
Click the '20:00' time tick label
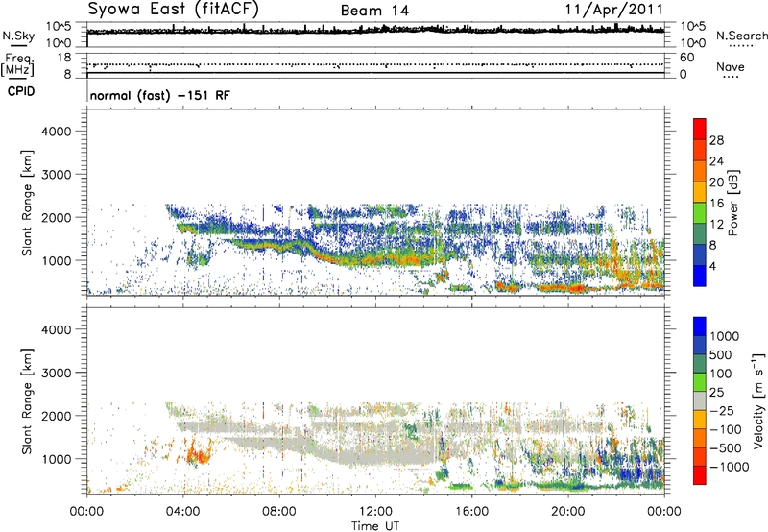tap(568, 512)
